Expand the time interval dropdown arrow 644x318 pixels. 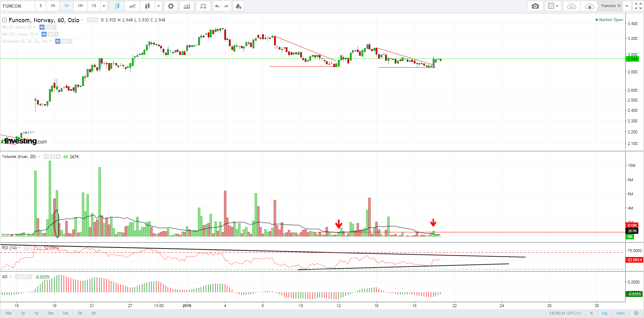pos(104,6)
